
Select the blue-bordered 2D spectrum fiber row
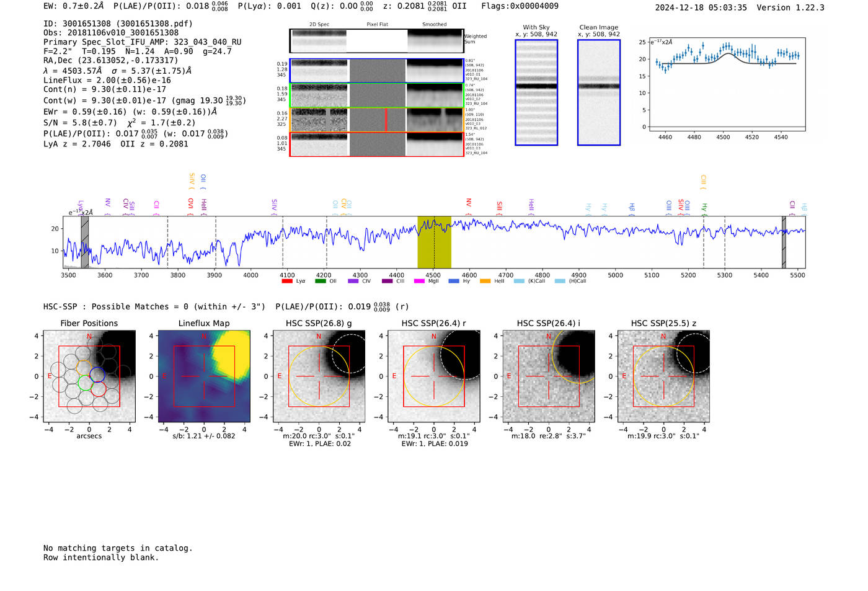click(x=376, y=71)
